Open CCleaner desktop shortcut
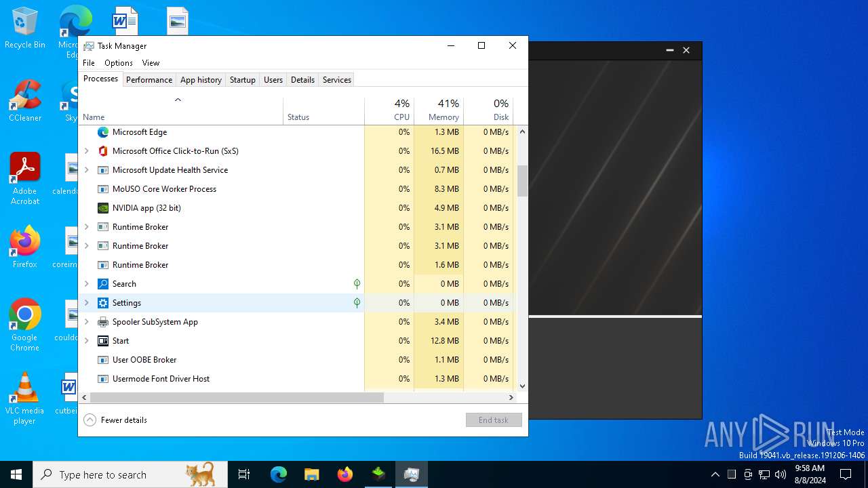The image size is (868, 488). click(x=25, y=100)
